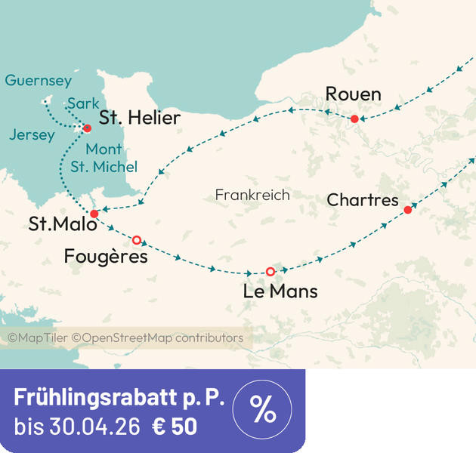Click the Rouen red stop marker
Screen dimensions: 476x453
coord(354,119)
